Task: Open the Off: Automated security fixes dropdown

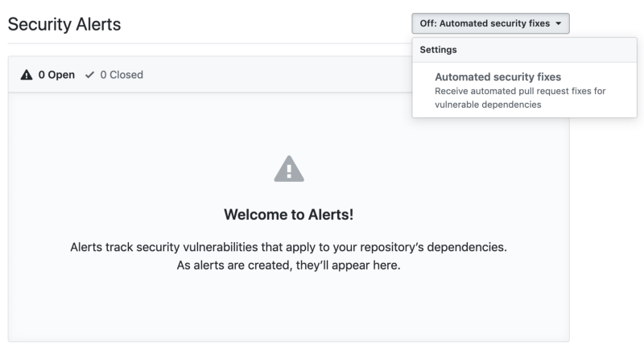Action: [490, 23]
